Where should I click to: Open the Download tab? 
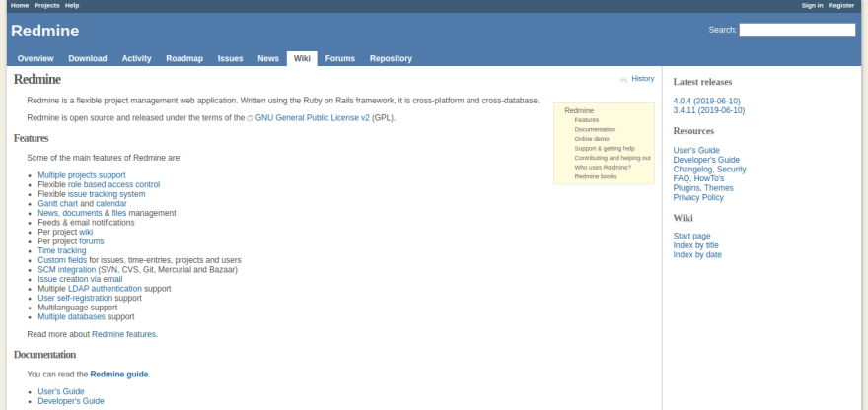[x=88, y=59]
